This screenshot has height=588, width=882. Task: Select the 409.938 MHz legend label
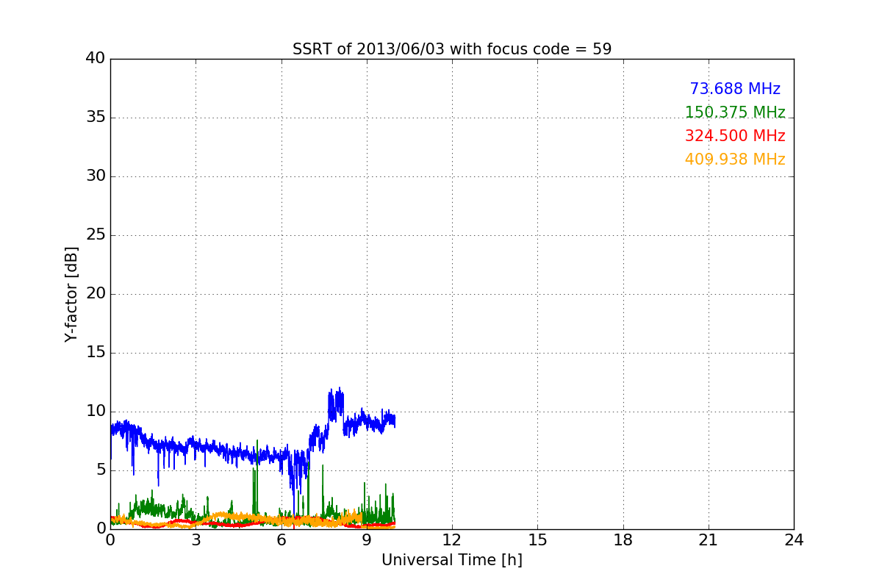click(x=735, y=159)
